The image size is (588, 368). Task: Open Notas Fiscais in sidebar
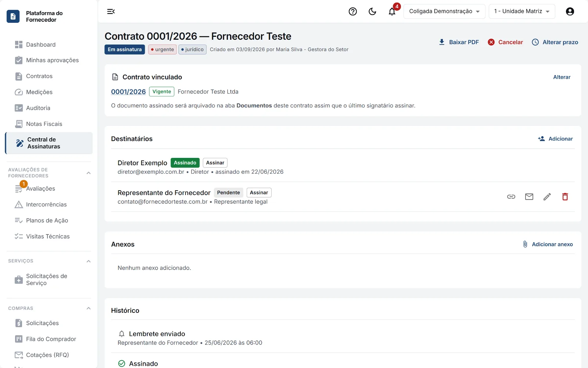click(x=49, y=124)
